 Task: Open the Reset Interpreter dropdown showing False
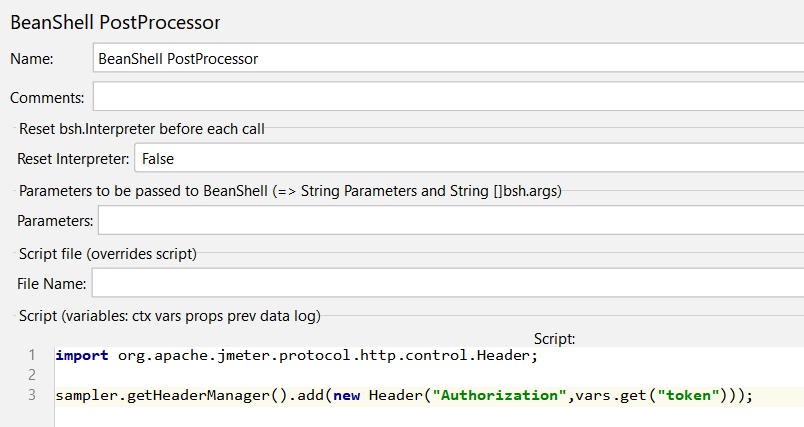tap(468, 158)
